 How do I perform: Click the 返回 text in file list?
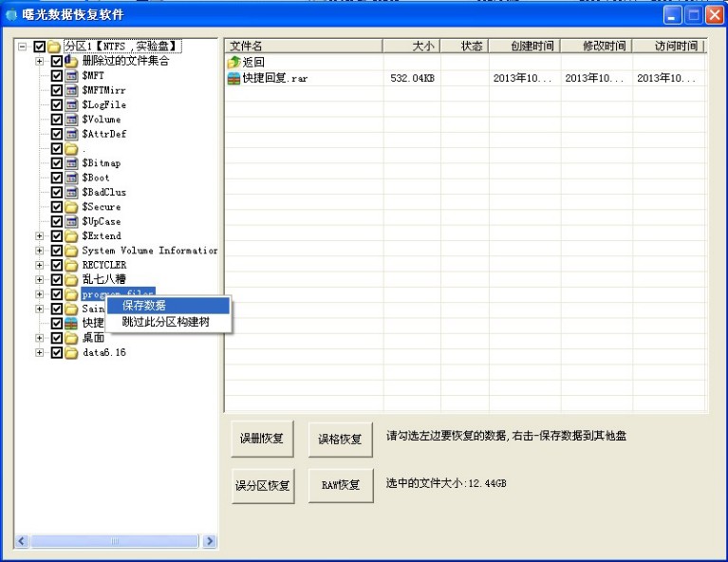[x=253, y=63]
